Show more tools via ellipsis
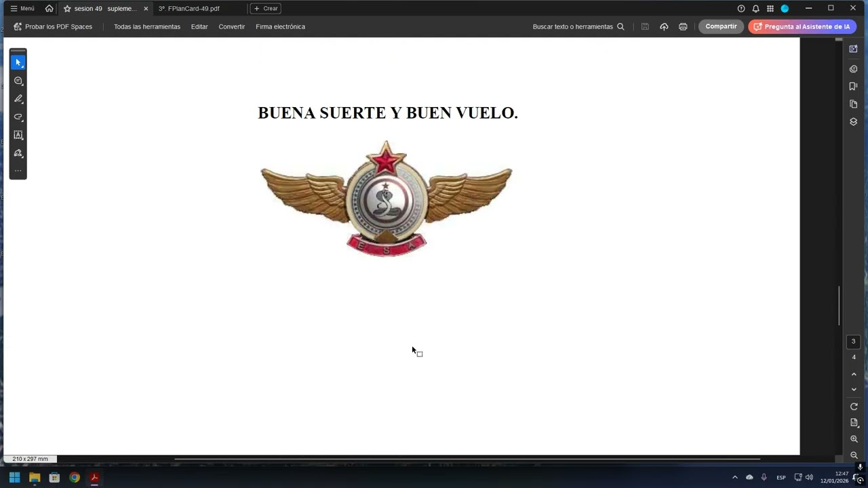Image resolution: width=868 pixels, height=488 pixels. [18, 170]
